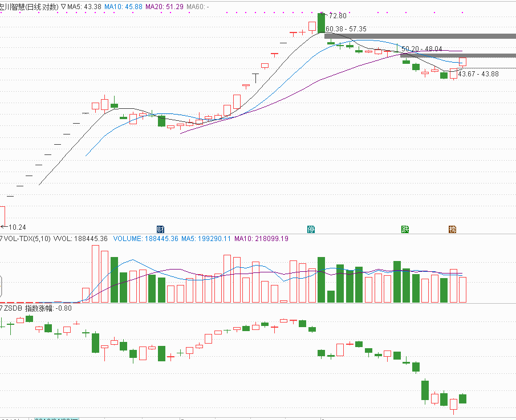Image resolution: width=516 pixels, height=420 pixels.
Task: Click the 财 financial info marker icon
Action: [x=160, y=229]
